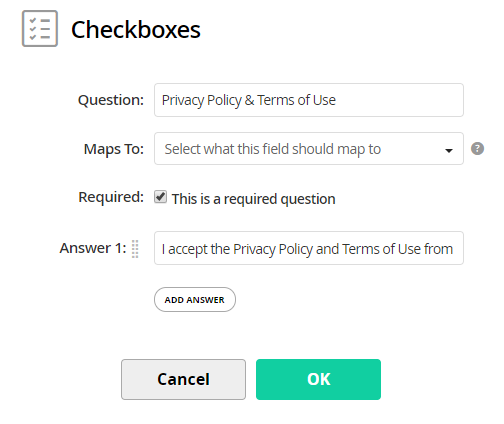
Task: Click the 'This is a required question' label
Action: [x=253, y=199]
